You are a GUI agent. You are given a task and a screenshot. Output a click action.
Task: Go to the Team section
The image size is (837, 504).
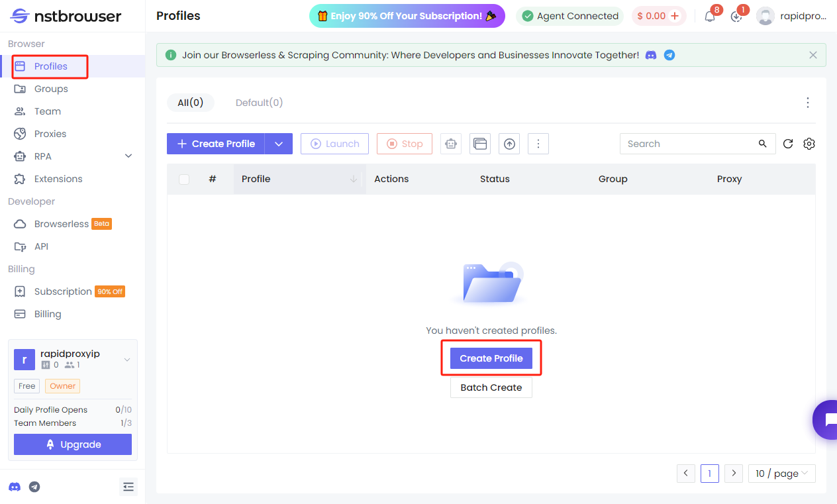(72, 111)
